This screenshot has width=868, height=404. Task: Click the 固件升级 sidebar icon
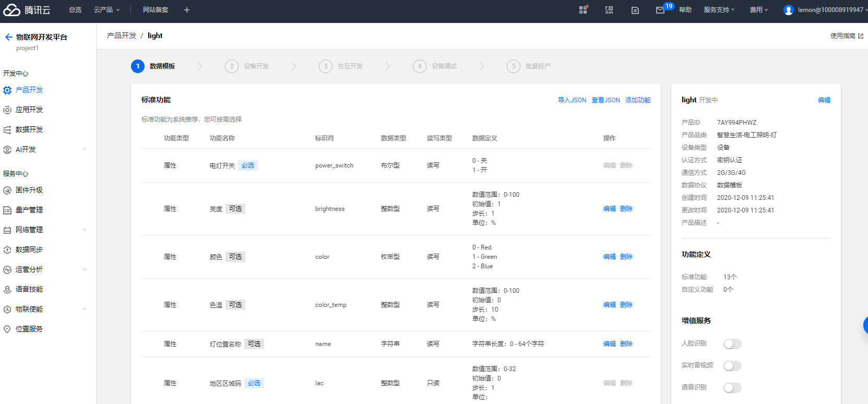point(7,191)
